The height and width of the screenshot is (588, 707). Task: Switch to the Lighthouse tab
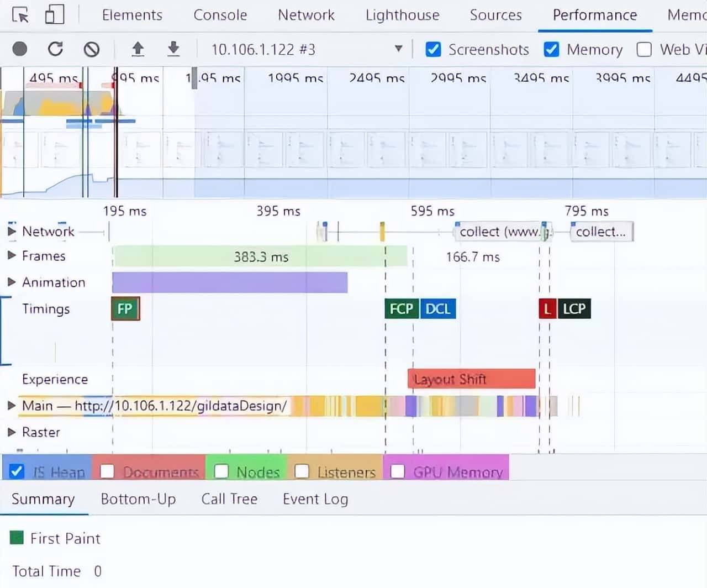tap(402, 15)
